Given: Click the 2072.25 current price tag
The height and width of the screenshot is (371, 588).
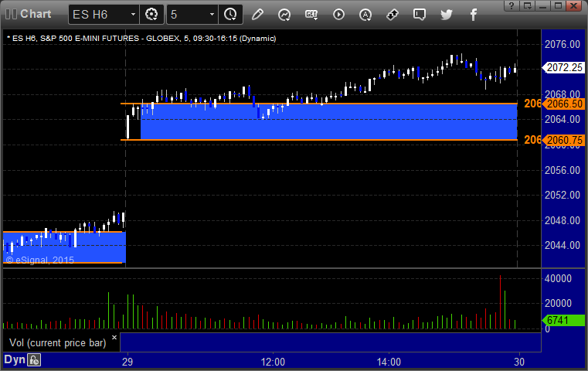Looking at the screenshot, I should pos(563,67).
